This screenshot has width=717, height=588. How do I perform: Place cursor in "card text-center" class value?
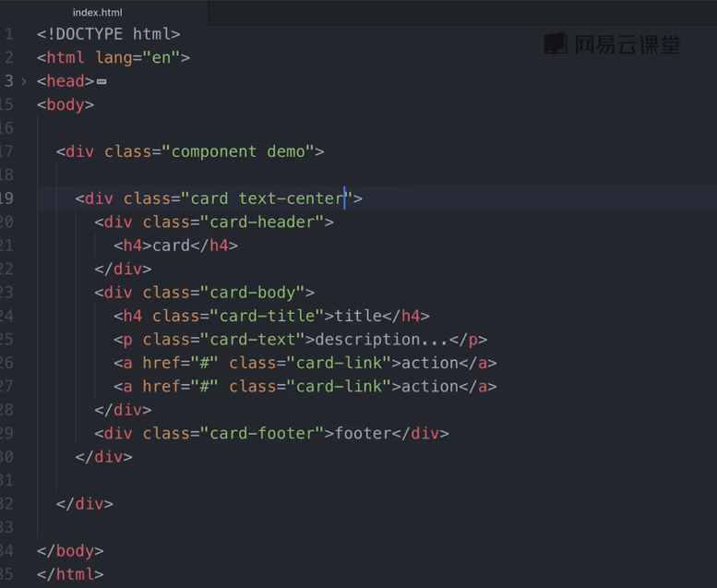pos(267,198)
